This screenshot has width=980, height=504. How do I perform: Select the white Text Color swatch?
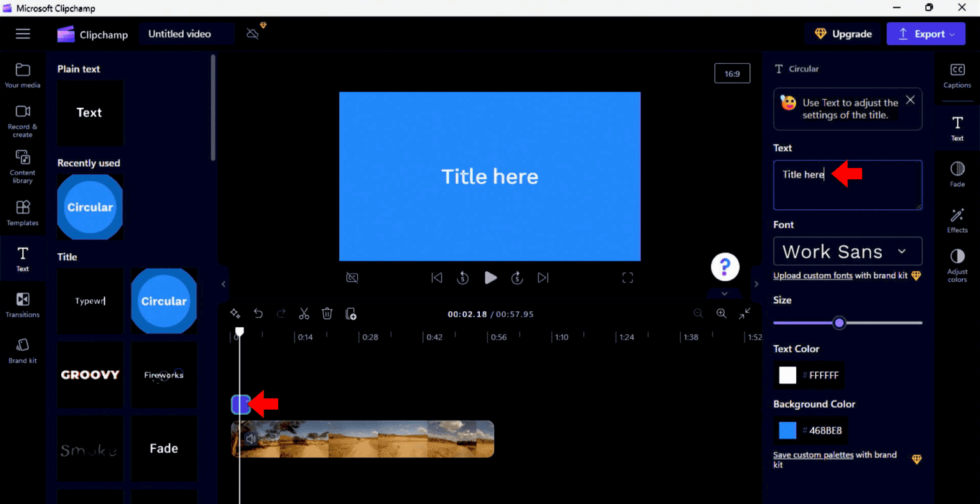[x=787, y=375]
